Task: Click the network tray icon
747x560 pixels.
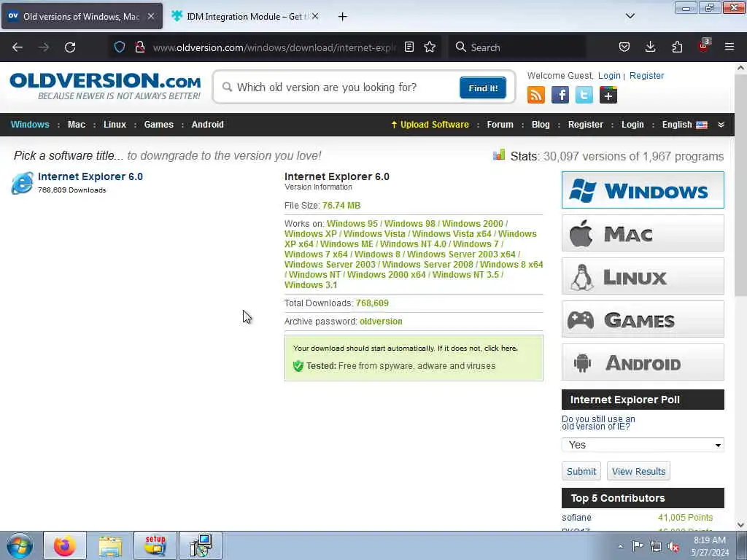Action: 656,547
